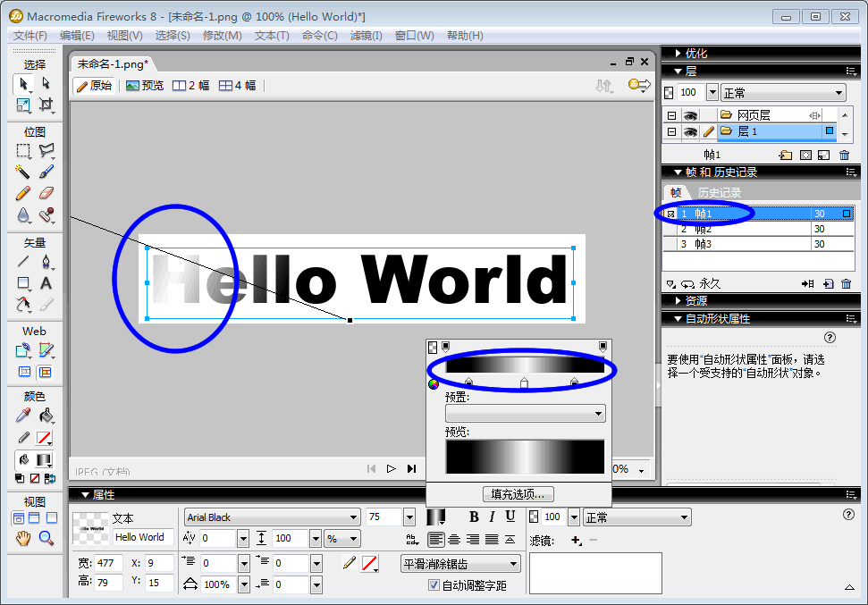Click the gradient ramp color bar

click(x=525, y=366)
